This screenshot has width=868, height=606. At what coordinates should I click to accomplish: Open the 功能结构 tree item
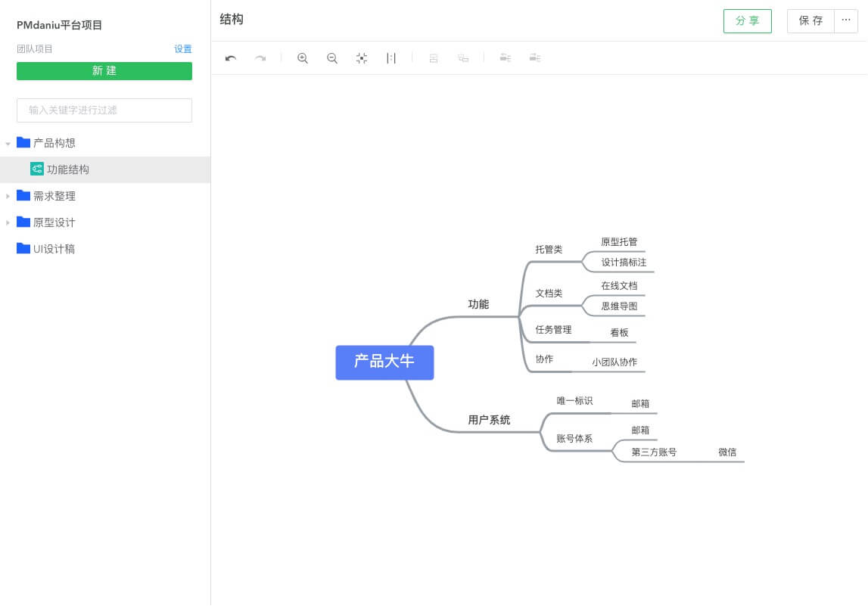68,169
